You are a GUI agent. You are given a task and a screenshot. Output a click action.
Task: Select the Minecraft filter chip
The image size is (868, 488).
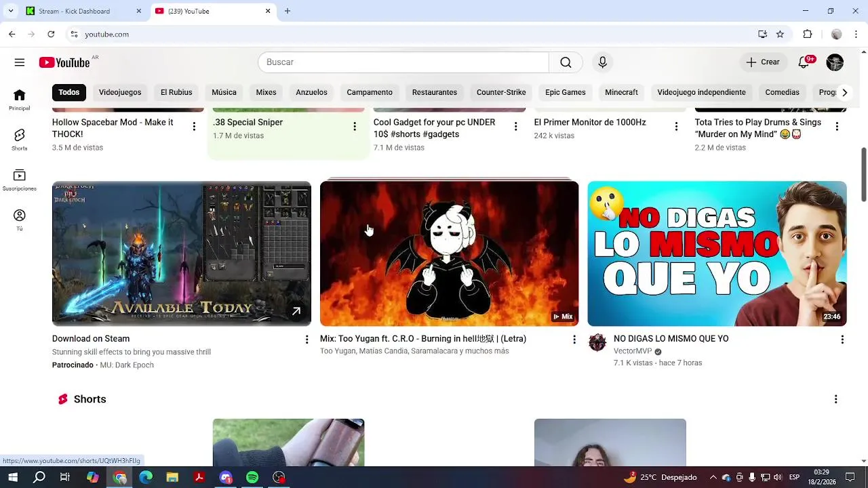(x=621, y=92)
